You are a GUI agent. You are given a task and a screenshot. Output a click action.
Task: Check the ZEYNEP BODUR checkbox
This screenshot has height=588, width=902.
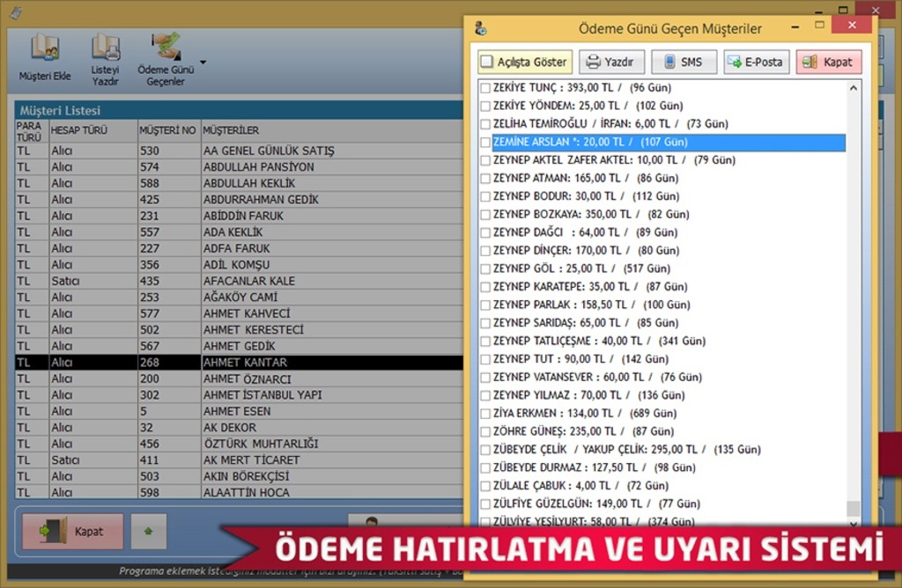pos(485,196)
